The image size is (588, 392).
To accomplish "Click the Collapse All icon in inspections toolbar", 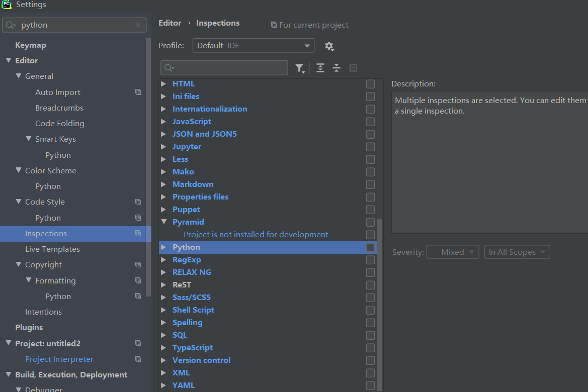I will click(x=337, y=68).
